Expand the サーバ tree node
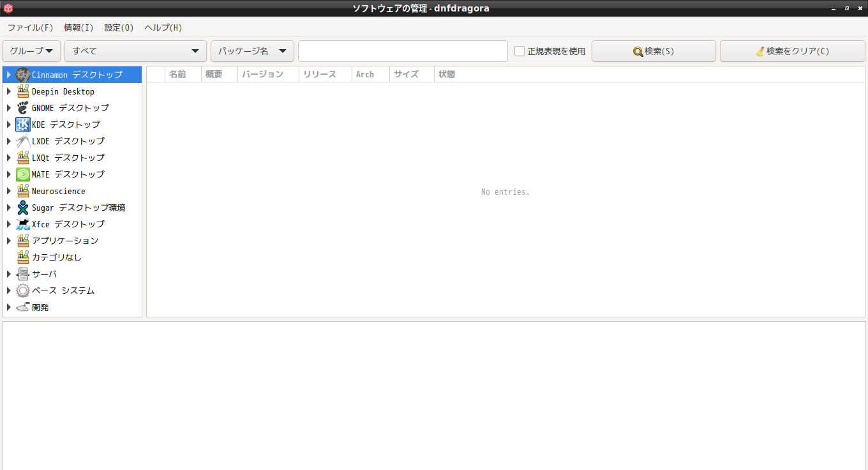Screen dimensions: 868x470 point(9,274)
